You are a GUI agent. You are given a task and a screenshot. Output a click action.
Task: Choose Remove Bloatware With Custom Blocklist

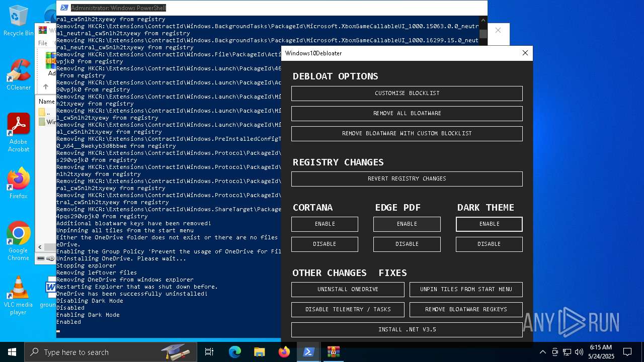tap(407, 134)
